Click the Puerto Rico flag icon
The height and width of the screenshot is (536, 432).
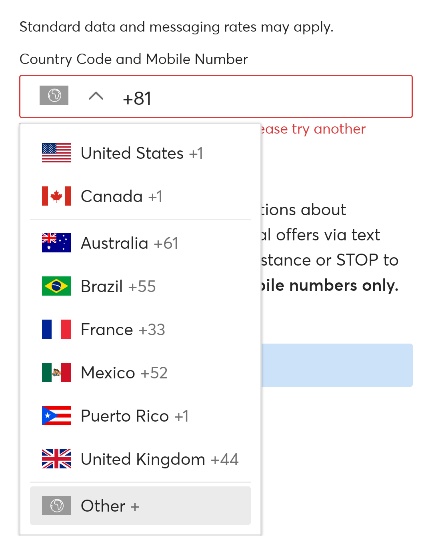click(x=56, y=415)
